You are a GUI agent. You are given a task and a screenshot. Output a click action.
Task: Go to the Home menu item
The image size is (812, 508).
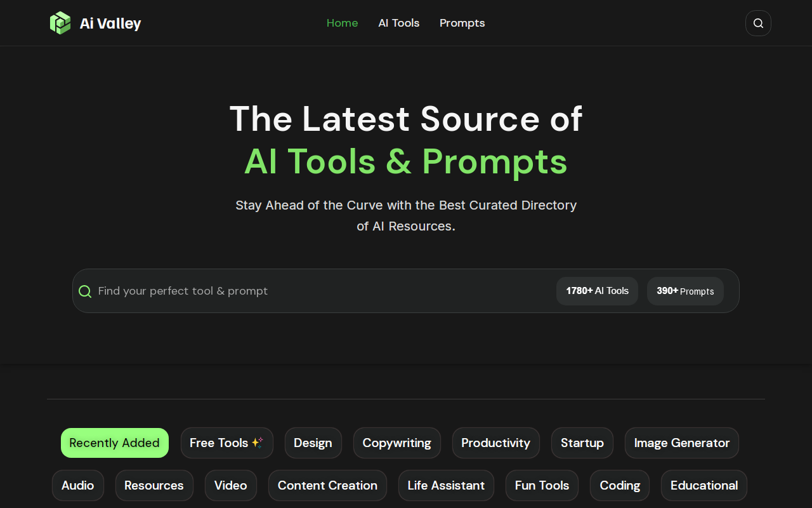342,23
